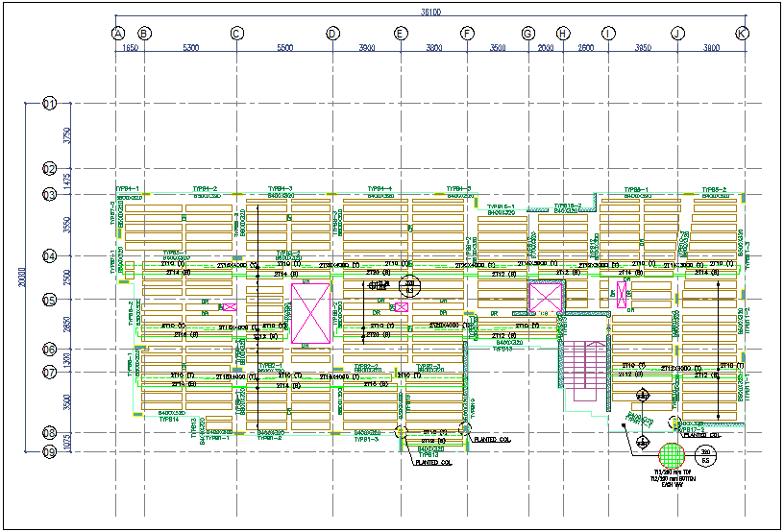The height and width of the screenshot is (532, 784).
Task: Pick grid bubble 05 on the left axis
Action: (x=50, y=300)
